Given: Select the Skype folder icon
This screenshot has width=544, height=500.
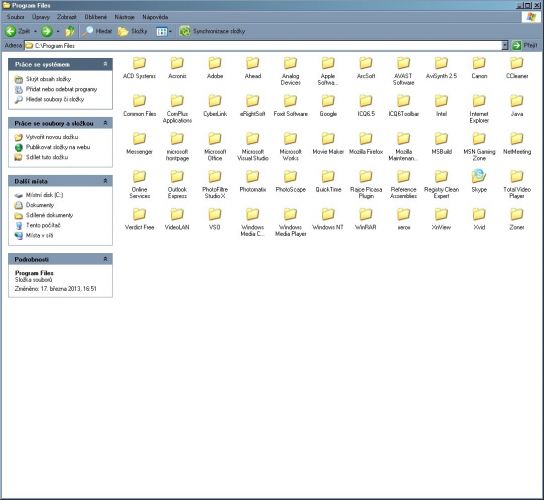Looking at the screenshot, I should [x=479, y=176].
